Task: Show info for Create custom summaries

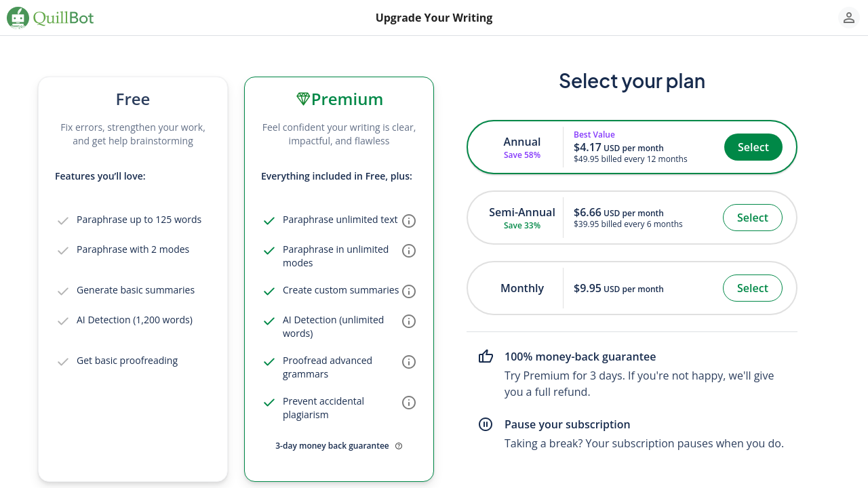Action: (x=409, y=291)
